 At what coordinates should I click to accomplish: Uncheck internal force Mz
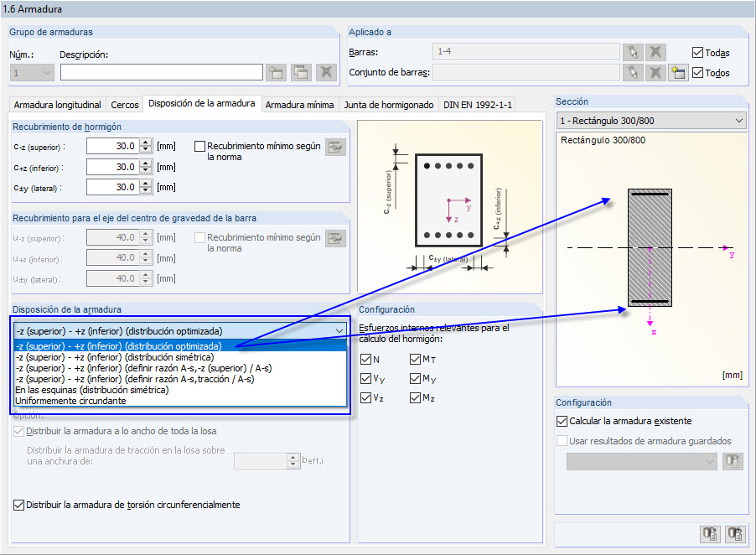coord(415,398)
